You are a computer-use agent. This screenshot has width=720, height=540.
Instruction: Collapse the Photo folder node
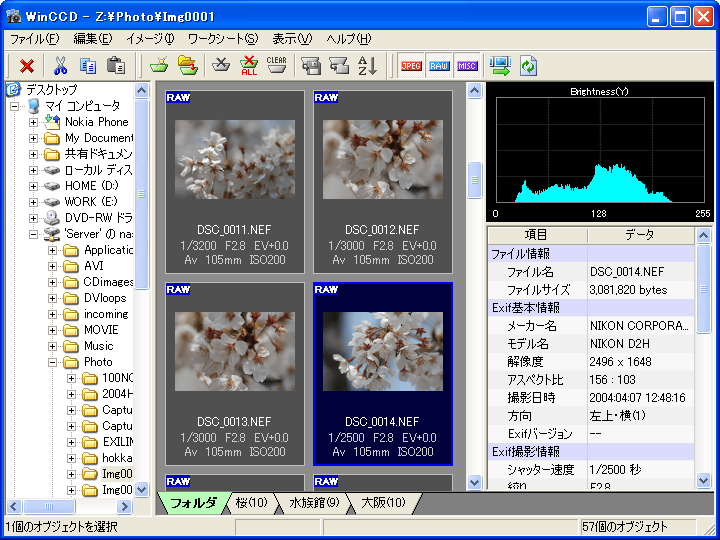(x=52, y=362)
